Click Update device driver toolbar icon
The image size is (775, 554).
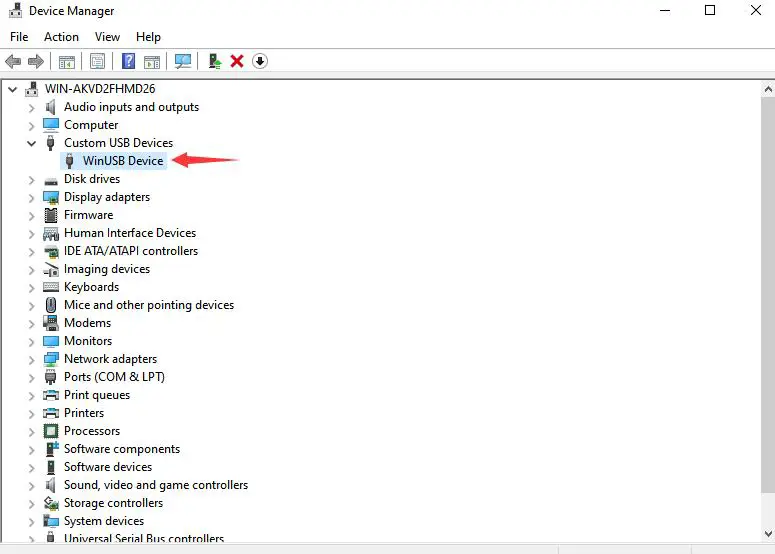[215, 61]
